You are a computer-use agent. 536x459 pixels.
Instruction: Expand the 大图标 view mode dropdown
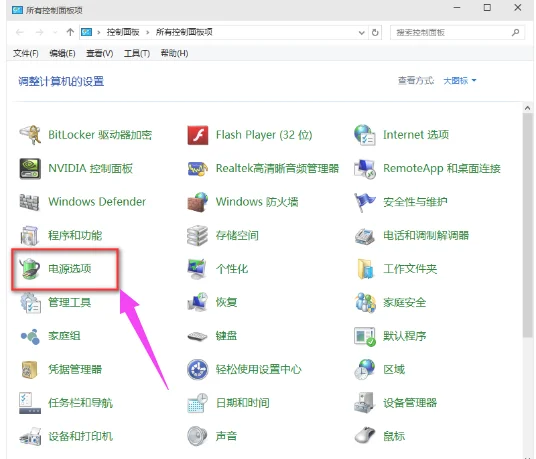tap(460, 81)
